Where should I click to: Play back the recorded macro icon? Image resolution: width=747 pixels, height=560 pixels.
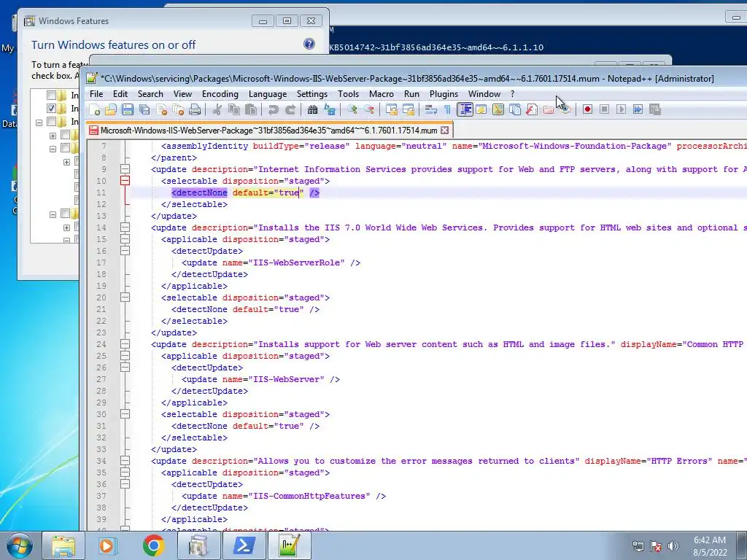621,110
